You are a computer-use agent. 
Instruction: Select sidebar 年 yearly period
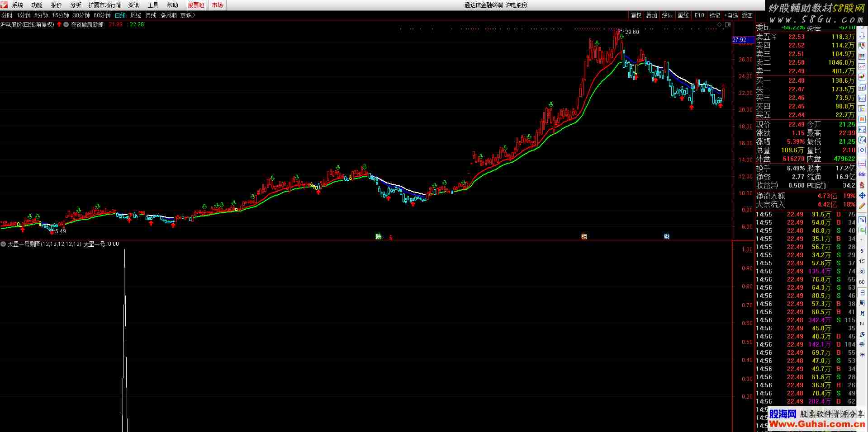tap(862, 355)
